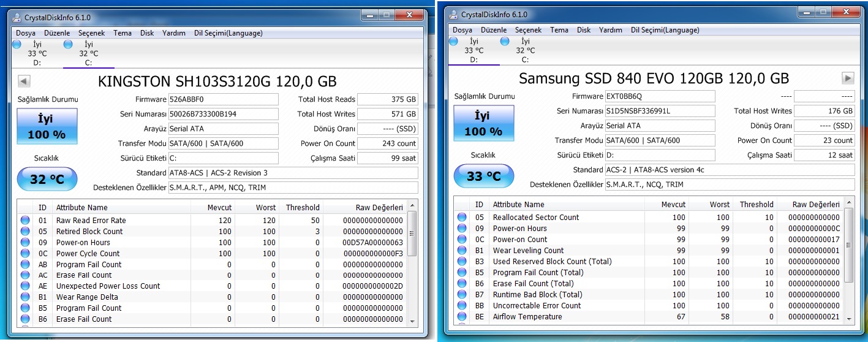Open Tema menu in the Samsung window

pos(559,30)
